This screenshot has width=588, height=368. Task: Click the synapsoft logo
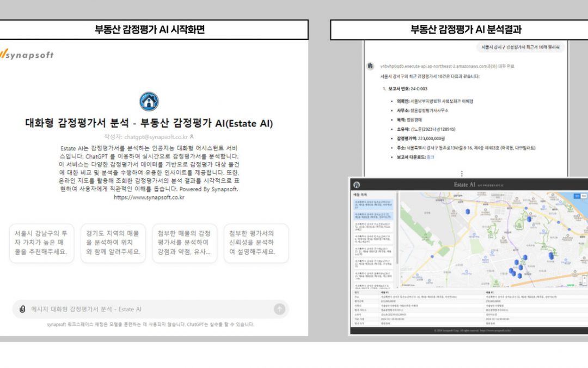27,55
